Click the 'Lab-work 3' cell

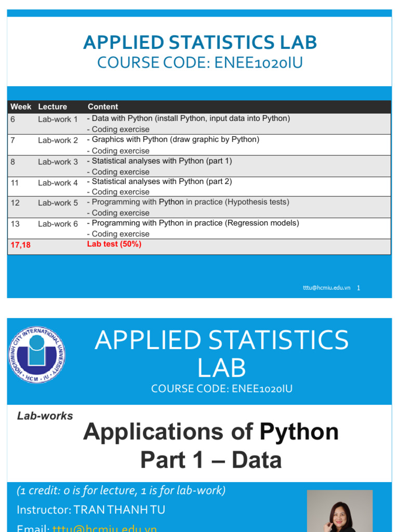[x=58, y=162]
